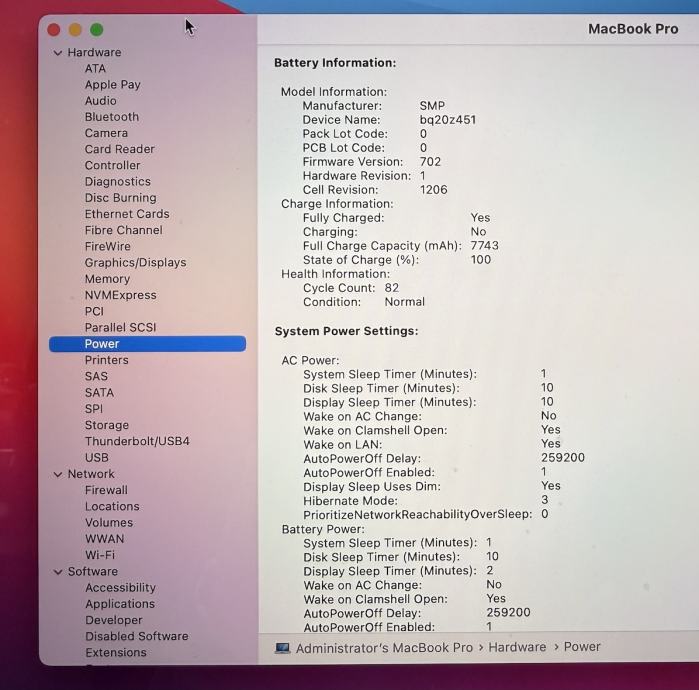Image resolution: width=699 pixels, height=690 pixels.
Task: Select USB in the sidebar
Action: click(x=97, y=458)
